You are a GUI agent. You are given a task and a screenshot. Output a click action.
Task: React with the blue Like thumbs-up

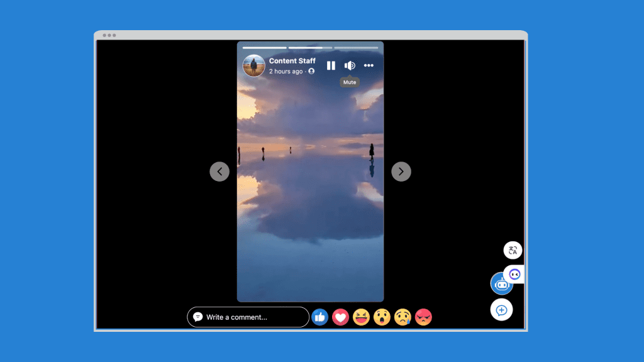[320, 317]
